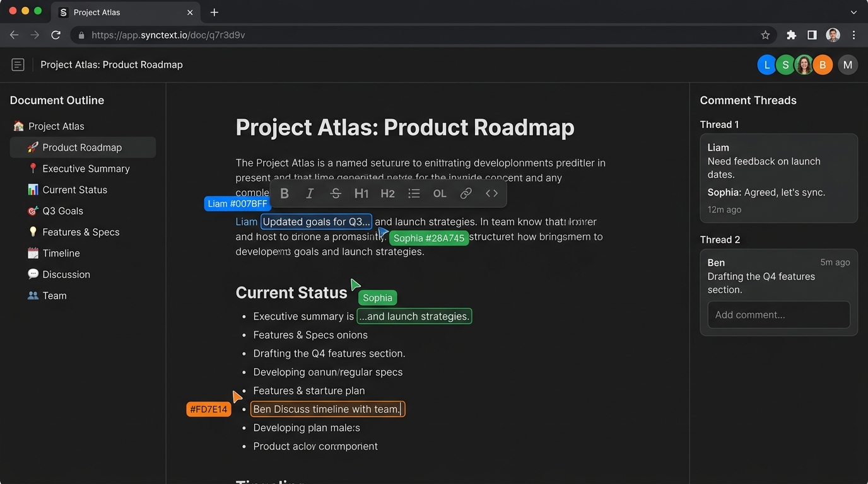The image size is (868, 484).
Task: Add a link via the chain icon
Action: 466,193
